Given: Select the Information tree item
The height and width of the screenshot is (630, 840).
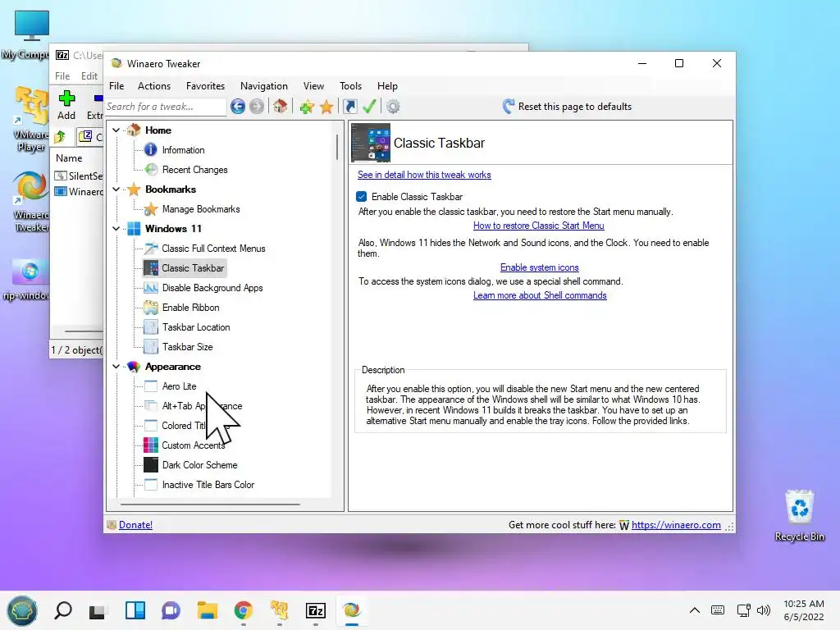Looking at the screenshot, I should click(183, 150).
